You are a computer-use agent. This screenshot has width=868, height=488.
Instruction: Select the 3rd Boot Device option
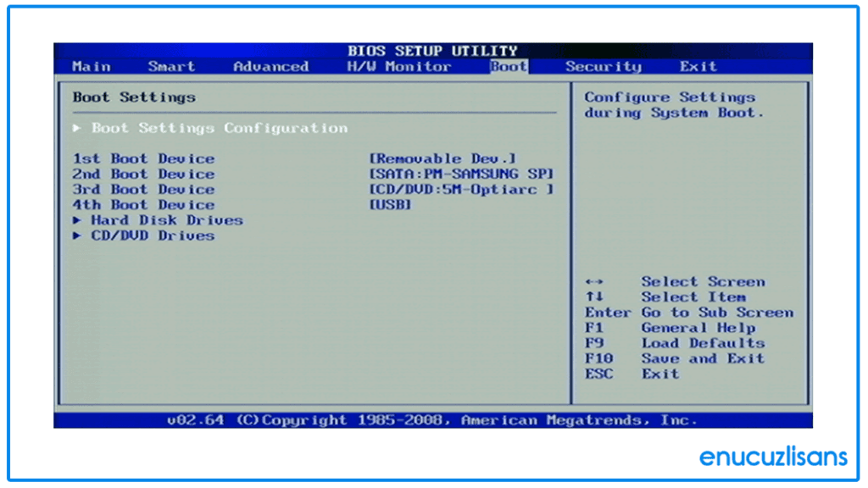pyautogui.click(x=142, y=189)
